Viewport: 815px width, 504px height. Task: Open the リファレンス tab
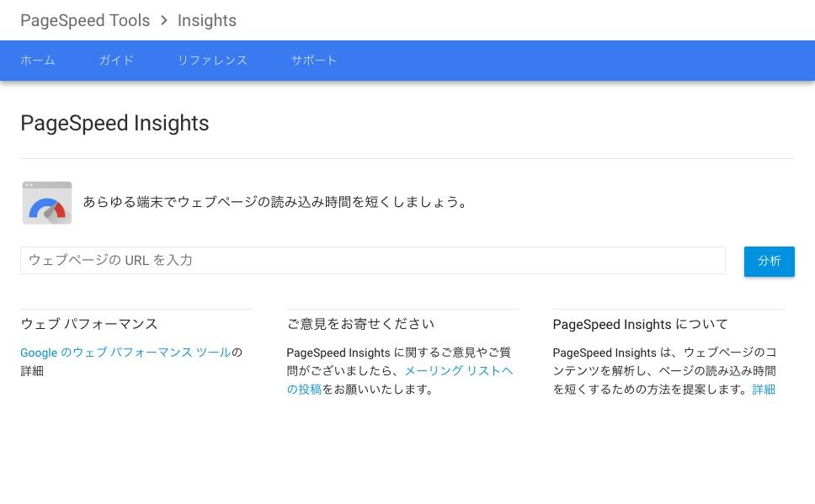point(212,61)
